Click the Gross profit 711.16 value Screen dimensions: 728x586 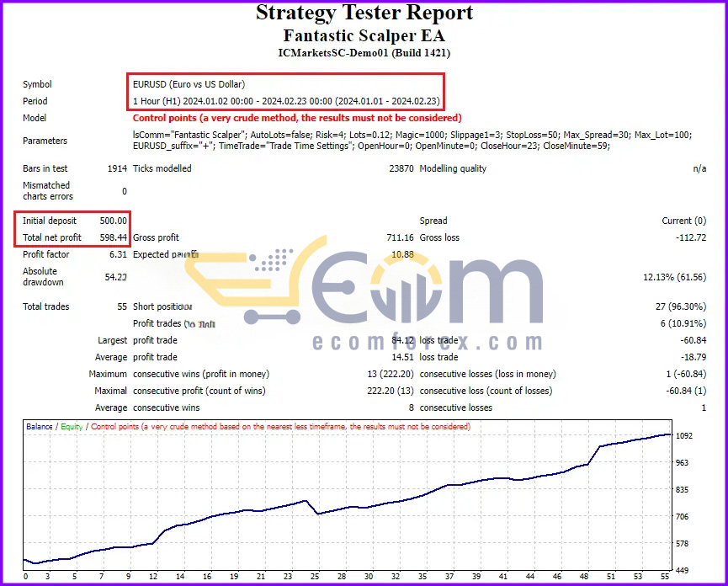pyautogui.click(x=400, y=237)
